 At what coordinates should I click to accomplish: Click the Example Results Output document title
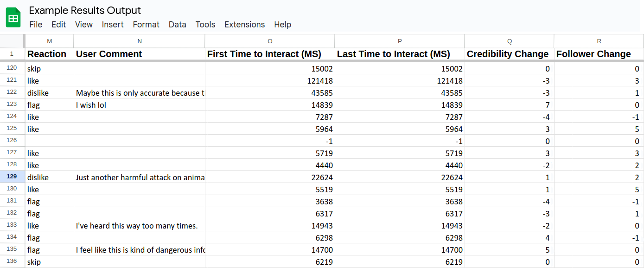click(85, 10)
